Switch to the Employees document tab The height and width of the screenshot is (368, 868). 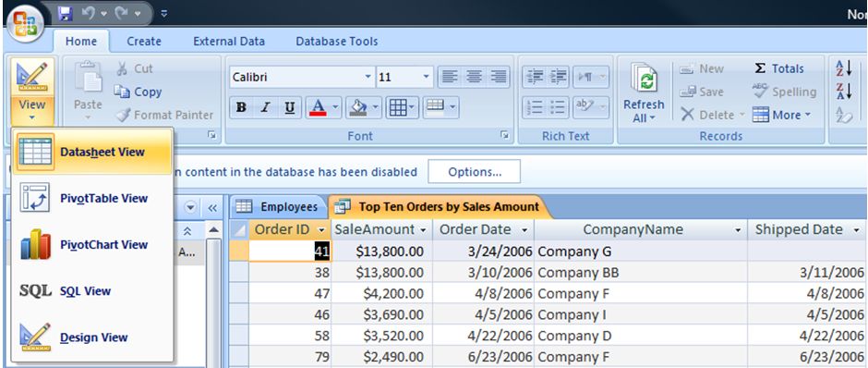[x=278, y=207]
